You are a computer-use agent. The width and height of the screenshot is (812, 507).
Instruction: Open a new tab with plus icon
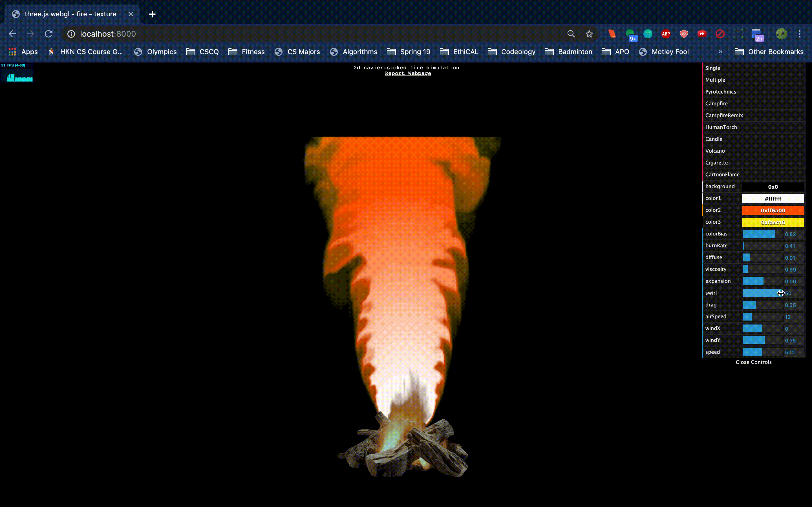click(x=152, y=14)
